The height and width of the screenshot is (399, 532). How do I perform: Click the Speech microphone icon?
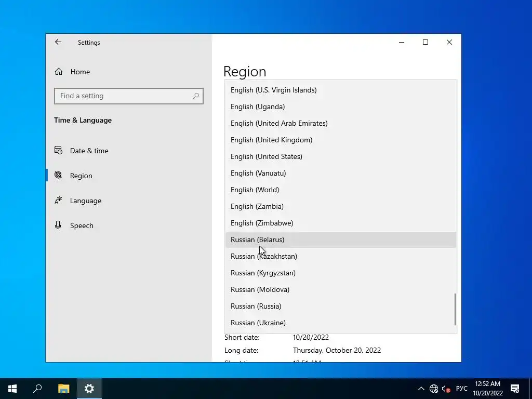[58, 225]
